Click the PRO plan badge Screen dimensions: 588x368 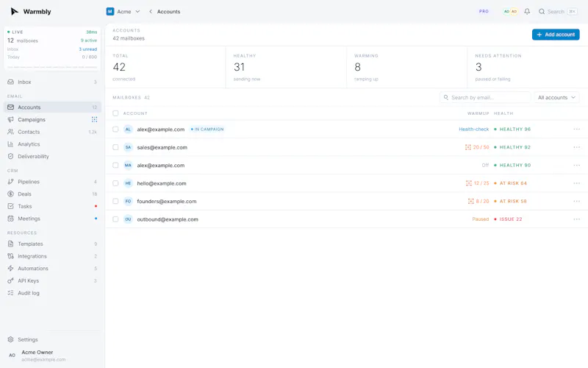484,12
